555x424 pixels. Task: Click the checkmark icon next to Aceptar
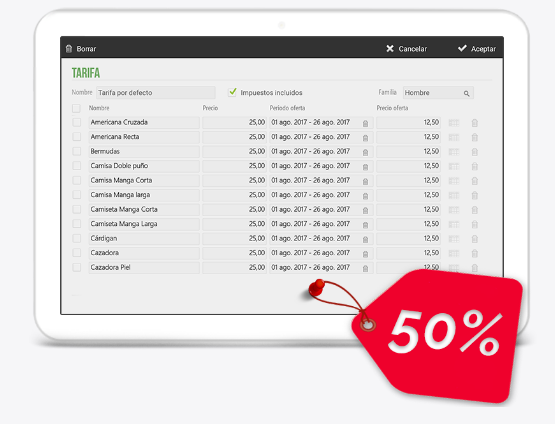(462, 48)
